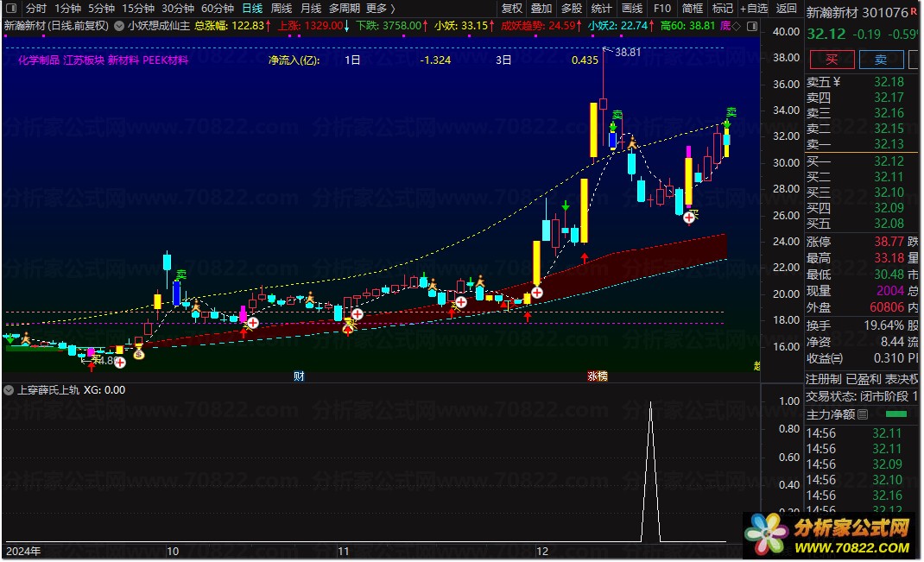
Task: Click the 买一 order row 32.12
Action: coord(863,161)
